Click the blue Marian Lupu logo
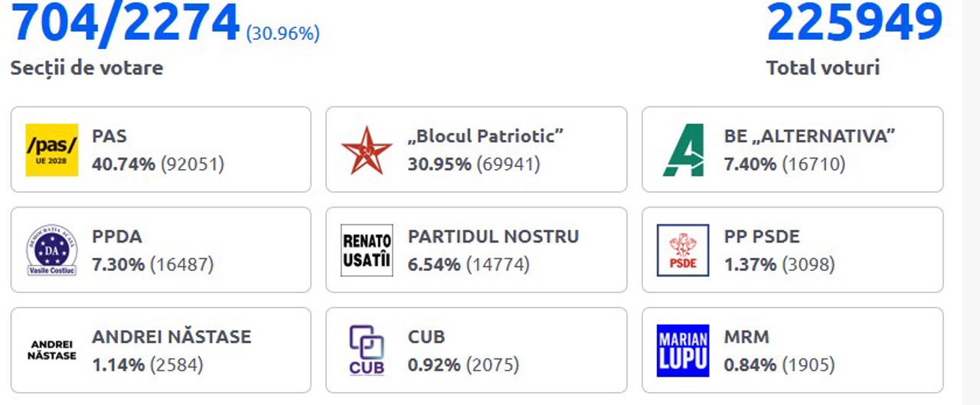980x405 pixels. (683, 351)
